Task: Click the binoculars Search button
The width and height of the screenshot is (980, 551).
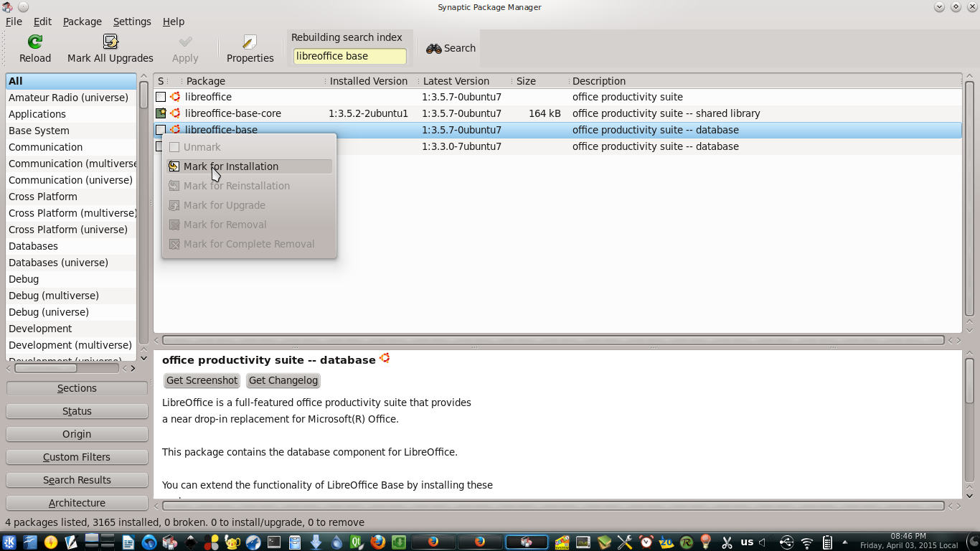Action: pos(451,48)
